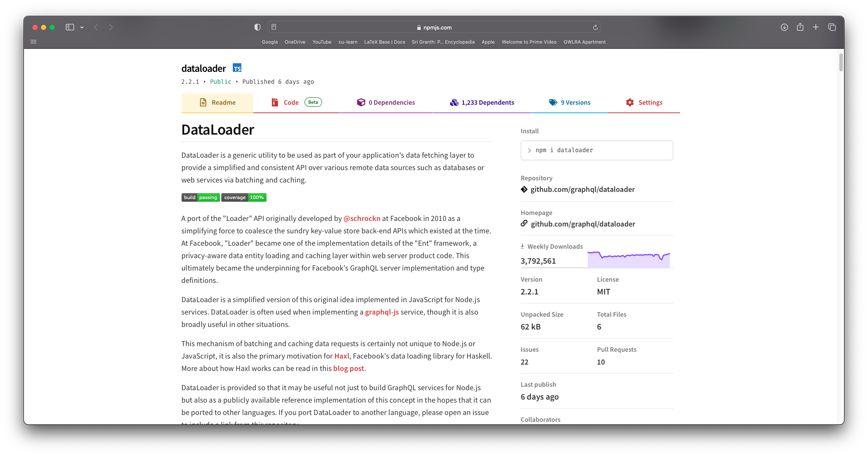The image size is (868, 456).
Task: Open the Haxl link
Action: tap(342, 356)
